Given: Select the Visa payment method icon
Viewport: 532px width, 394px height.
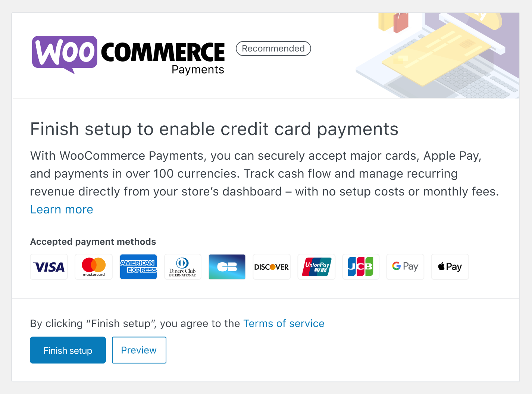Looking at the screenshot, I should tap(48, 267).
